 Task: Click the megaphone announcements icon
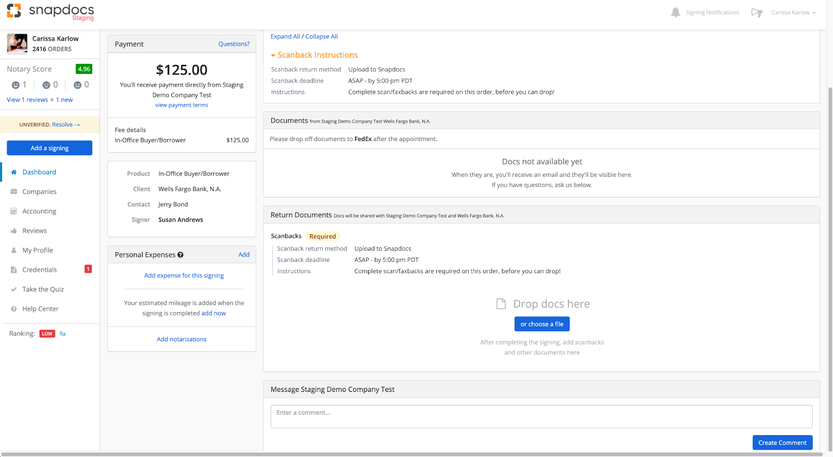click(x=756, y=12)
